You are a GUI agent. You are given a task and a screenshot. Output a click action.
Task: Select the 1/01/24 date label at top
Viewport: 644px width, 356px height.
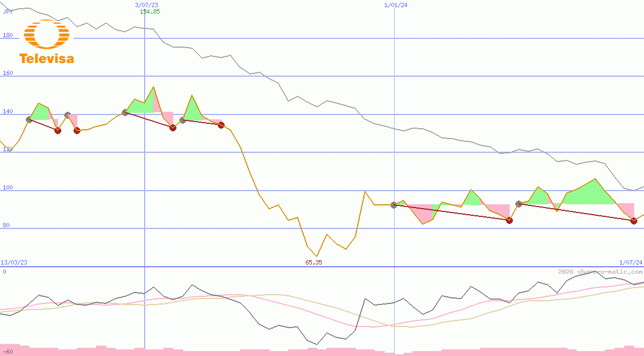[x=396, y=5]
